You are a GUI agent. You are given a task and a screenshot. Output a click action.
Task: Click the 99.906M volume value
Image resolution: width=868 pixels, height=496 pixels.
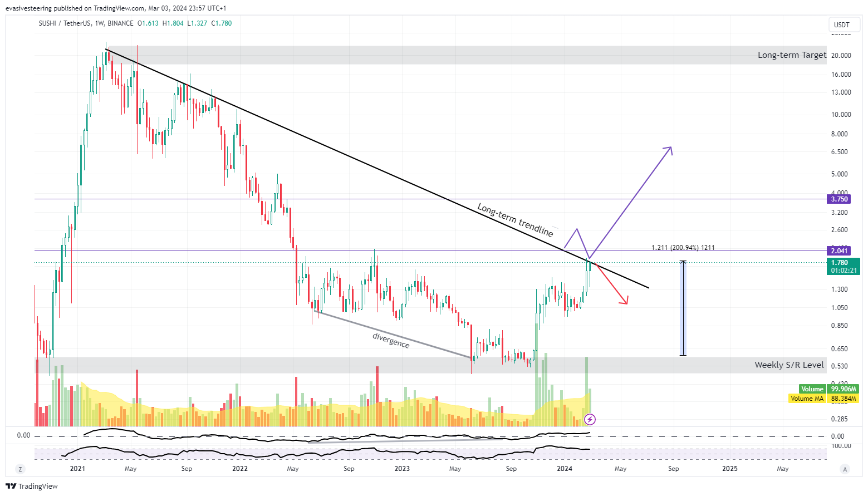point(844,389)
